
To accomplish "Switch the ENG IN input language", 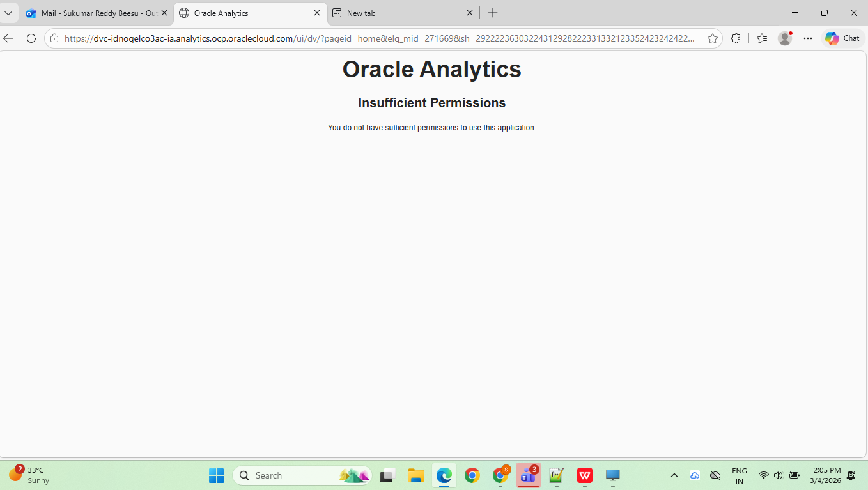I will pos(740,475).
